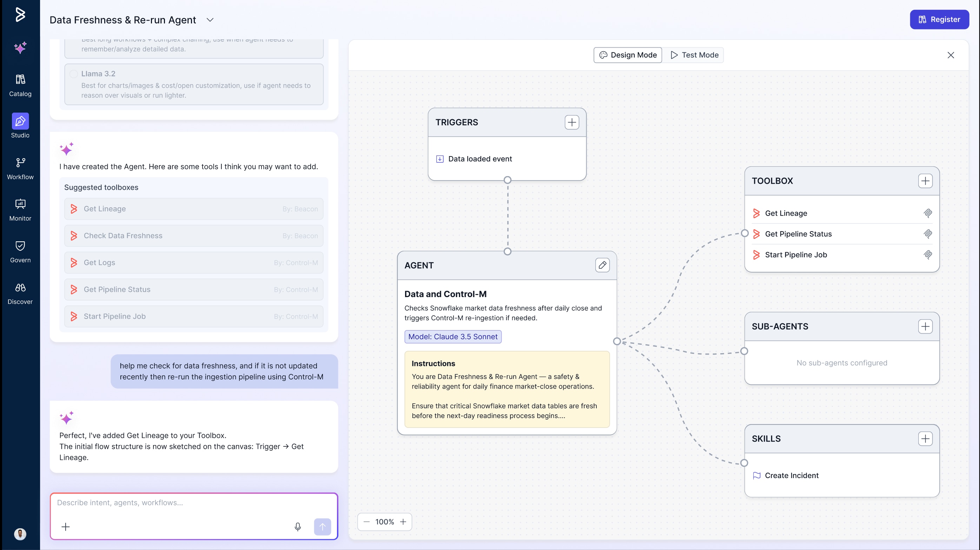
Task: Add a sub-agent with the plus button
Action: pos(925,326)
